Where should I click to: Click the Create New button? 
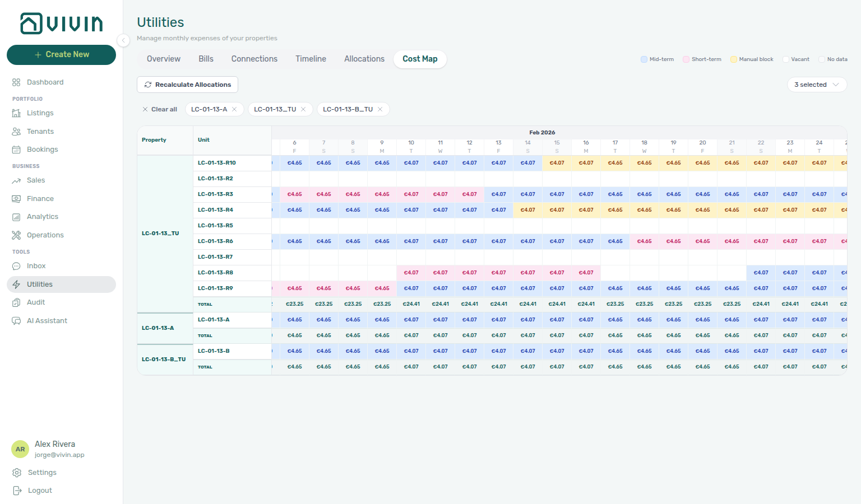(61, 55)
